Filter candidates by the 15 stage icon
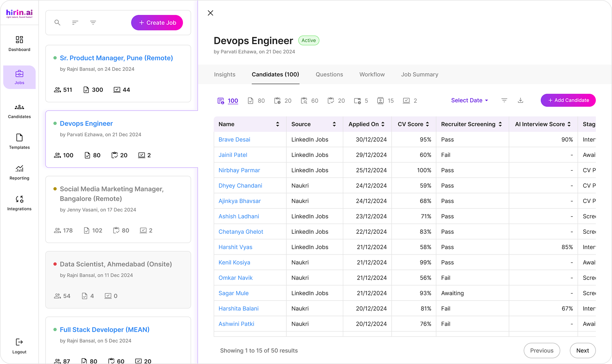The height and width of the screenshot is (364, 612). coord(385,101)
